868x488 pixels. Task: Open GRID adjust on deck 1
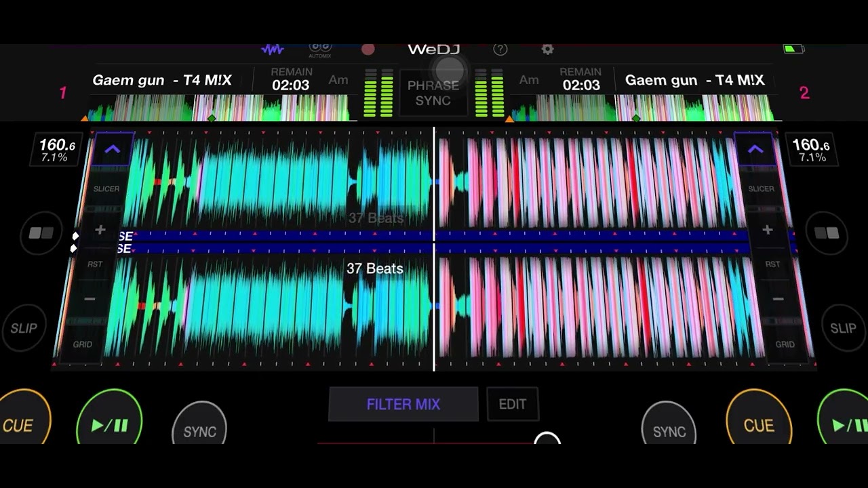click(83, 344)
